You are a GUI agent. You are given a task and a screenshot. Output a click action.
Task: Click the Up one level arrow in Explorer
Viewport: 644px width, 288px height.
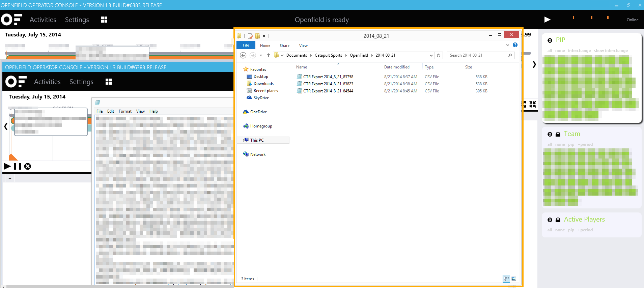[269, 55]
